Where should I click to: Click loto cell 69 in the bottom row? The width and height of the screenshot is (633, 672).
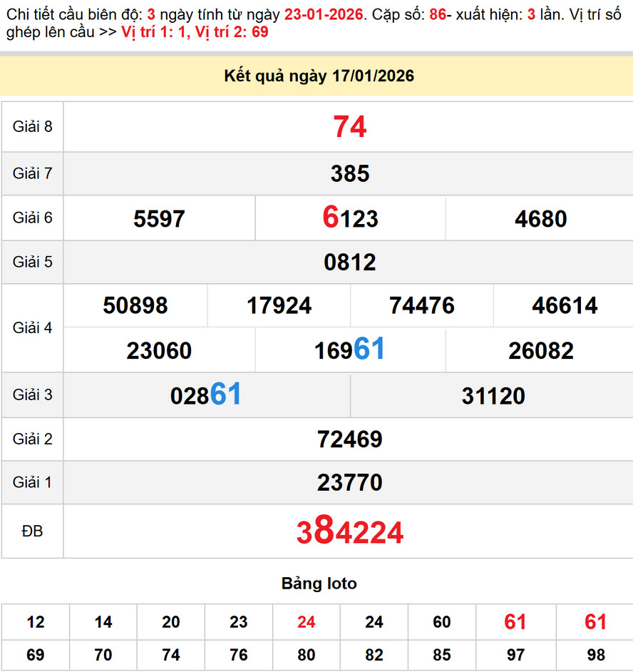point(34,655)
